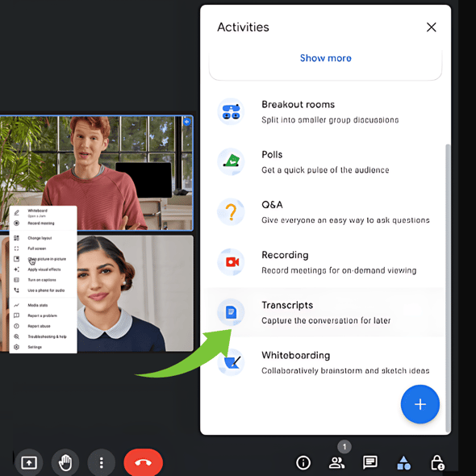Show participants people icon
The image size is (476, 476).
coord(336,462)
